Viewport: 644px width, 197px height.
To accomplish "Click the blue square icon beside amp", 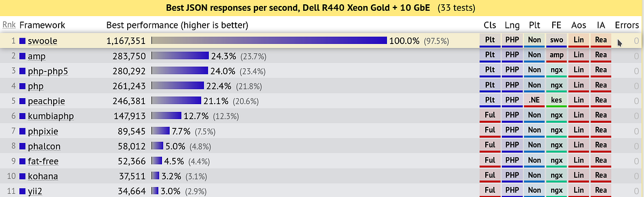I will (x=23, y=56).
